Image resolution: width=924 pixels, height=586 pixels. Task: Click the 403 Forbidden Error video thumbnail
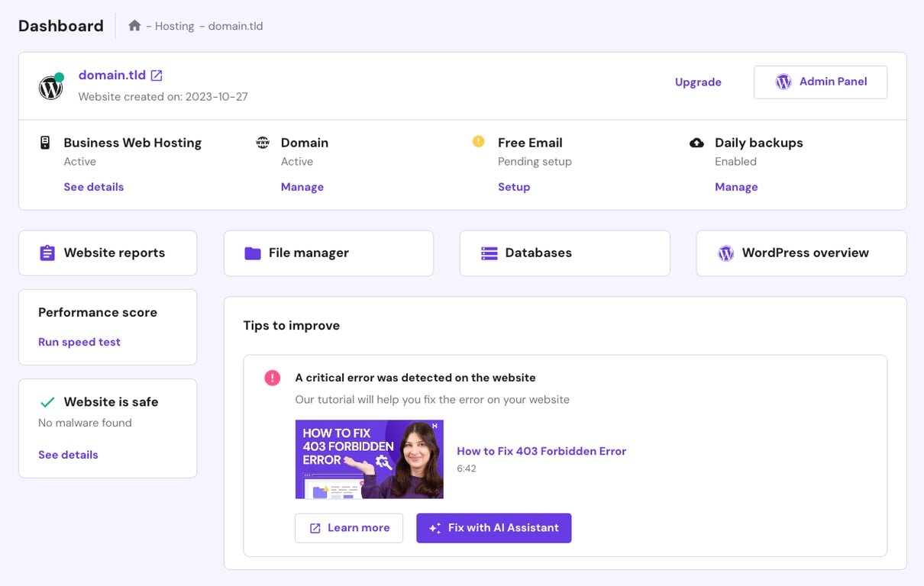(369, 458)
